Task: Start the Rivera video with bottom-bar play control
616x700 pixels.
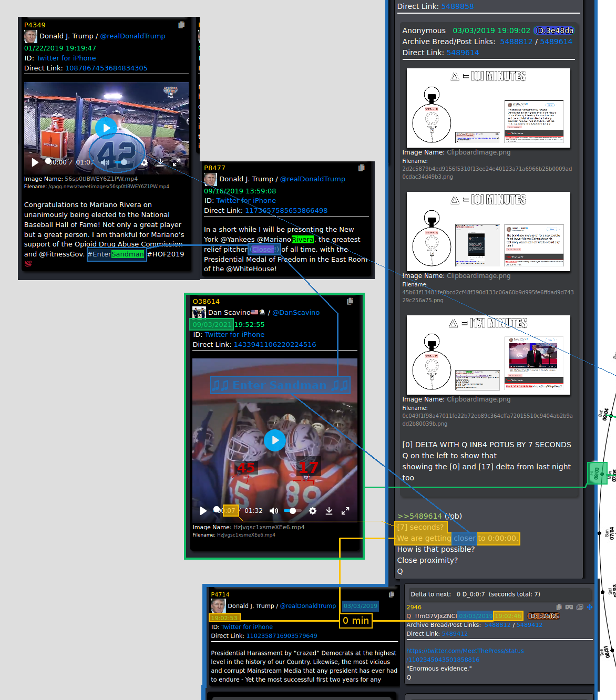Action: click(x=35, y=162)
